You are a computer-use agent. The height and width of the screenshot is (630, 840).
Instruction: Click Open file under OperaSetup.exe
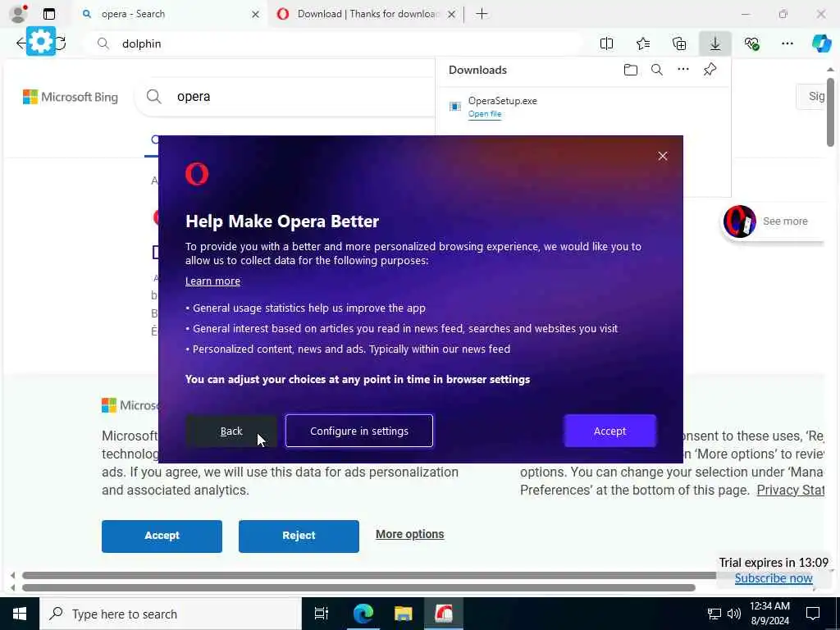(x=484, y=114)
